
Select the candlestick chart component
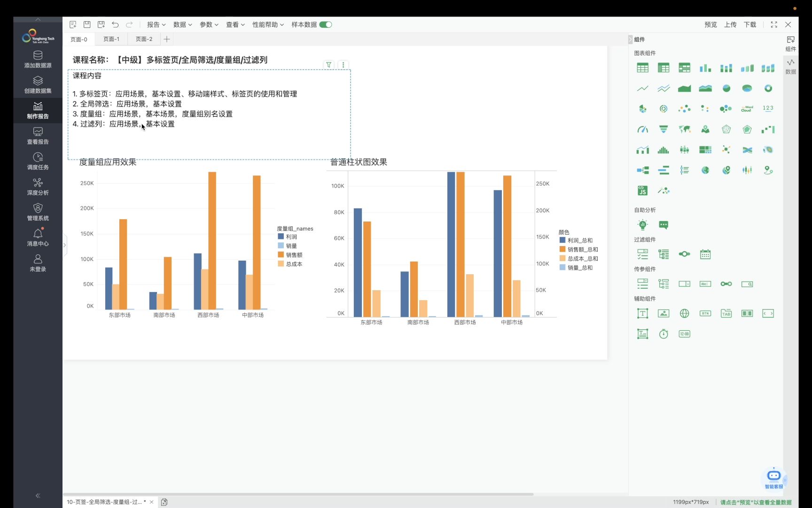[747, 170]
